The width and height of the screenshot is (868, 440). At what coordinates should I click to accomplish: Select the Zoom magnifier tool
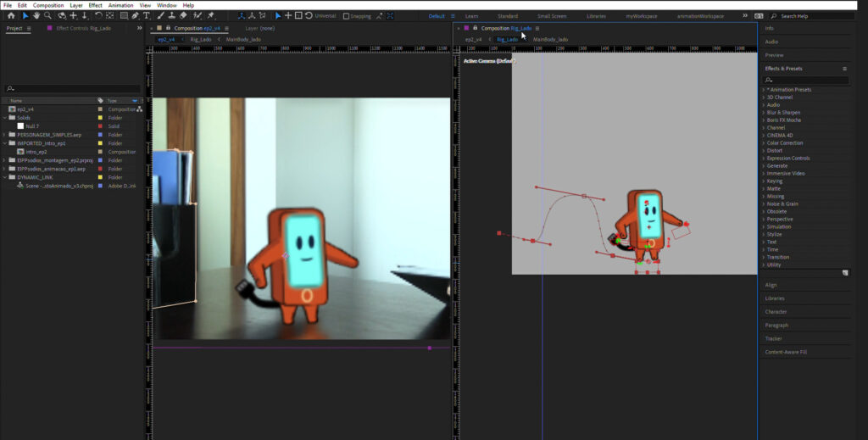47,15
